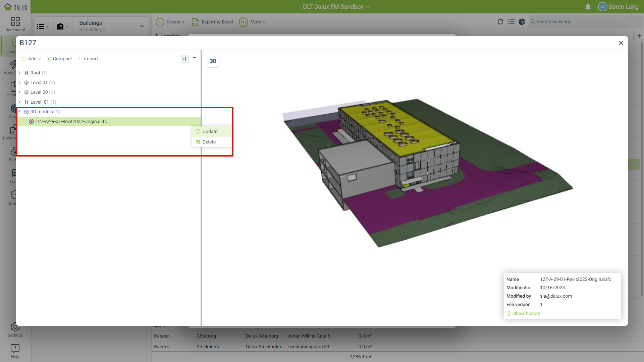This screenshot has width=644, height=362.
Task: Switch to list view in panel
Action: click(x=194, y=59)
